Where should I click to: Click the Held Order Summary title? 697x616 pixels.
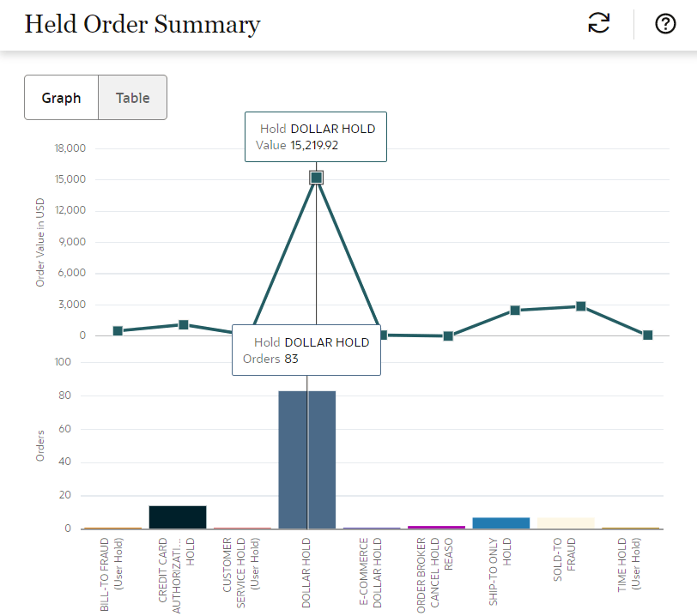[x=142, y=25]
